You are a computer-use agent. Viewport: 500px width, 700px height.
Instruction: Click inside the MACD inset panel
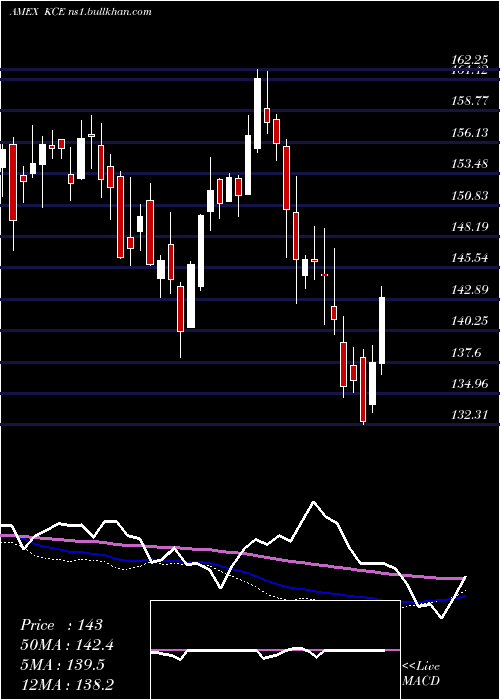(x=275, y=650)
